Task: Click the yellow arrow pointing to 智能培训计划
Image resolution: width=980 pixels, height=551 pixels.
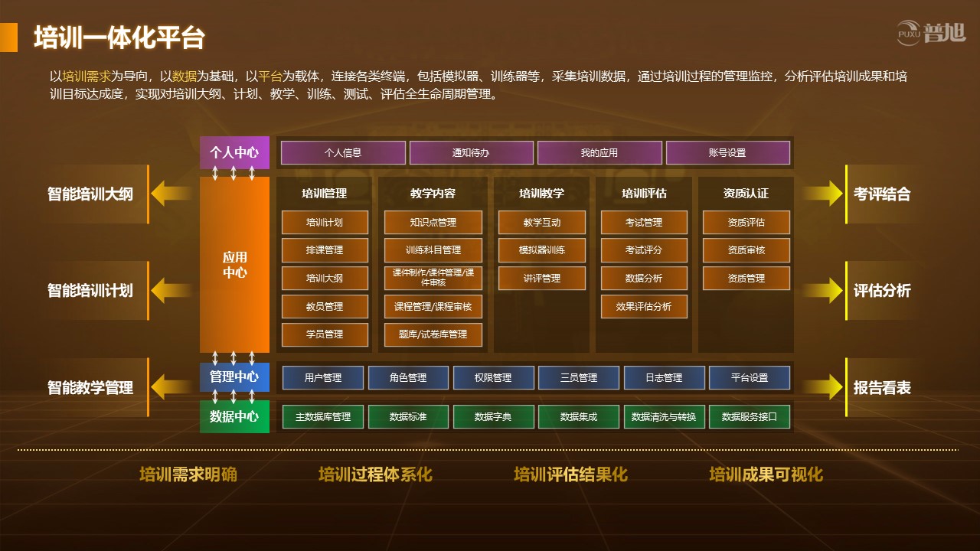Action: pos(170,291)
